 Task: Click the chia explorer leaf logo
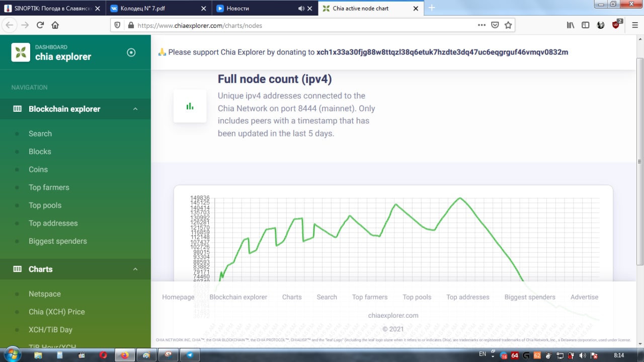(21, 52)
